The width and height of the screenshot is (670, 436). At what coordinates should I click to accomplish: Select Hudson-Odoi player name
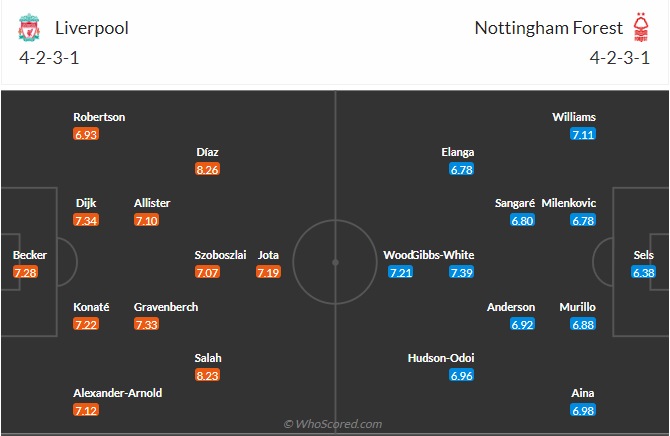click(441, 358)
